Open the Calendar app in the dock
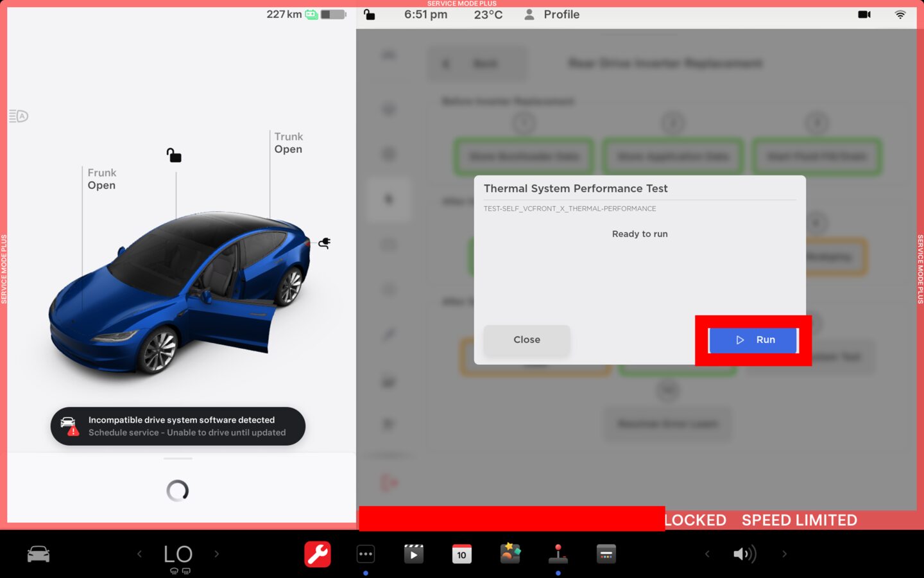The width and height of the screenshot is (924, 578). [x=461, y=554]
